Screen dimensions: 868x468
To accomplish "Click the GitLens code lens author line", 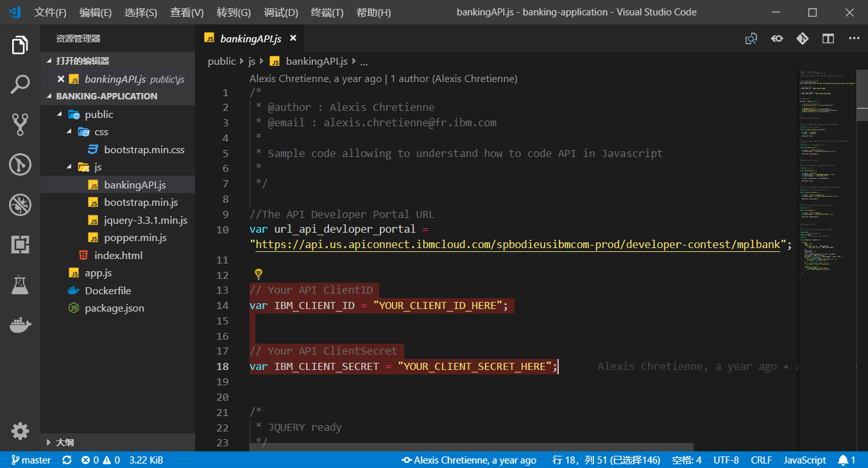I will (x=383, y=79).
